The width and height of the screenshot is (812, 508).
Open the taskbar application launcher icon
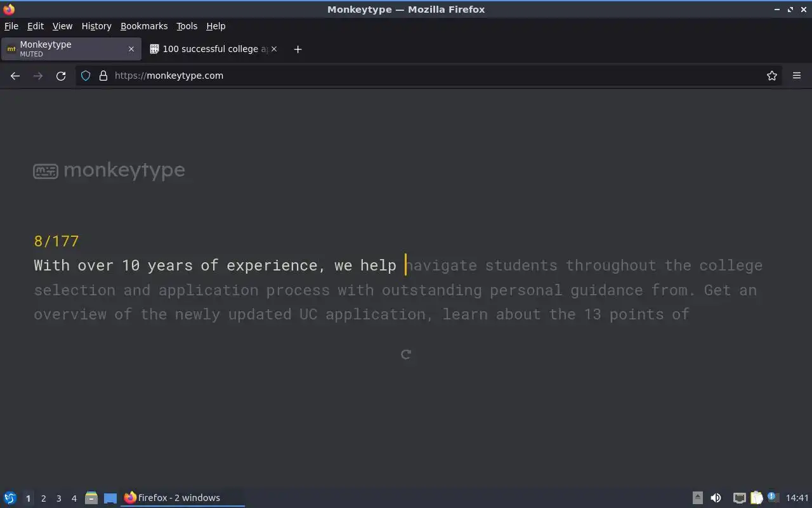10,498
